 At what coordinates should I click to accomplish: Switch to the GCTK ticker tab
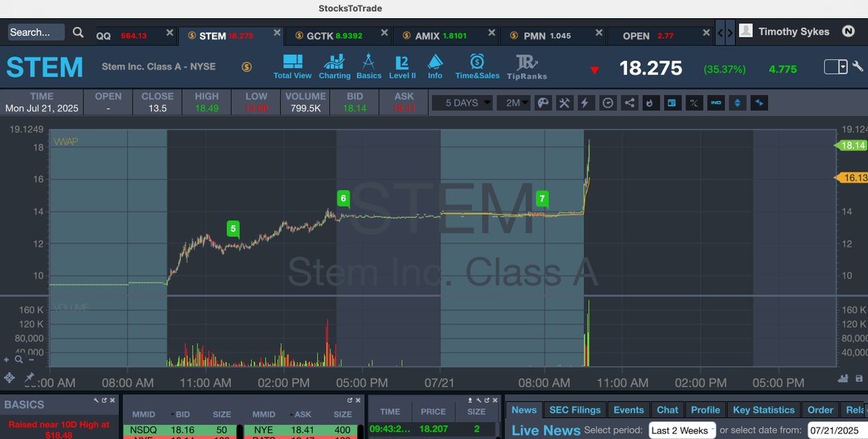(x=334, y=36)
